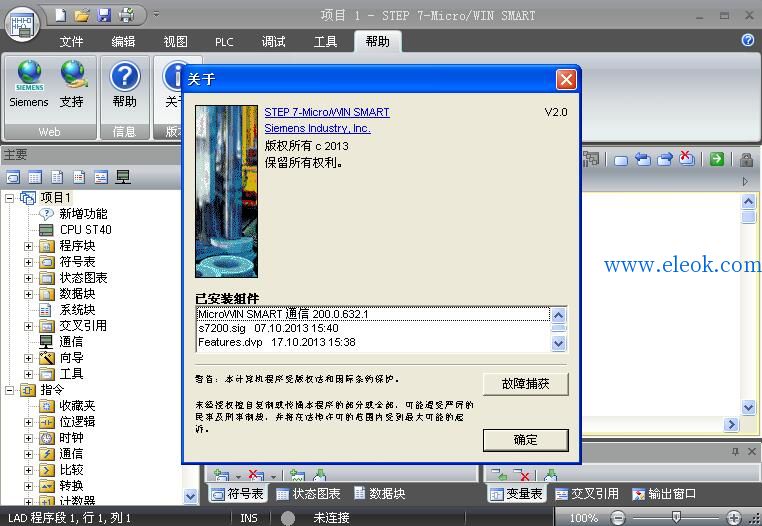Open the 文件 ribbon tab

coord(71,42)
